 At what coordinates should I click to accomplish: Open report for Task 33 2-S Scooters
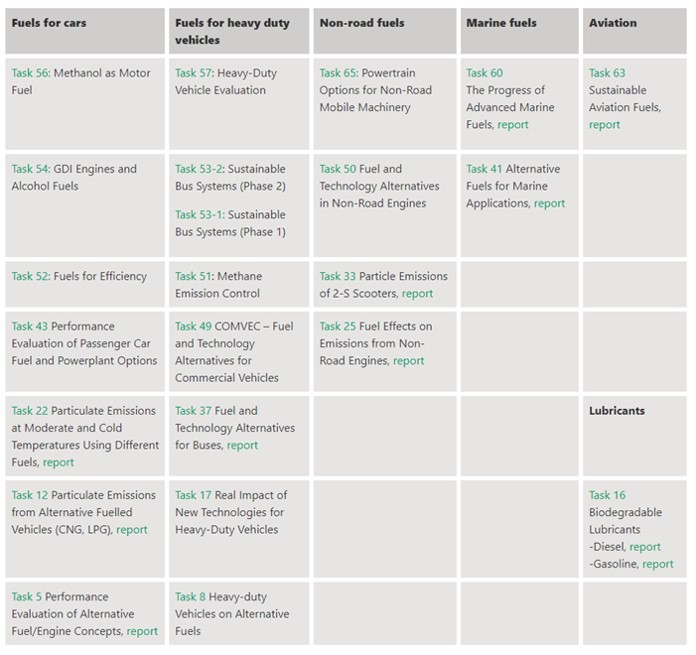point(417,294)
